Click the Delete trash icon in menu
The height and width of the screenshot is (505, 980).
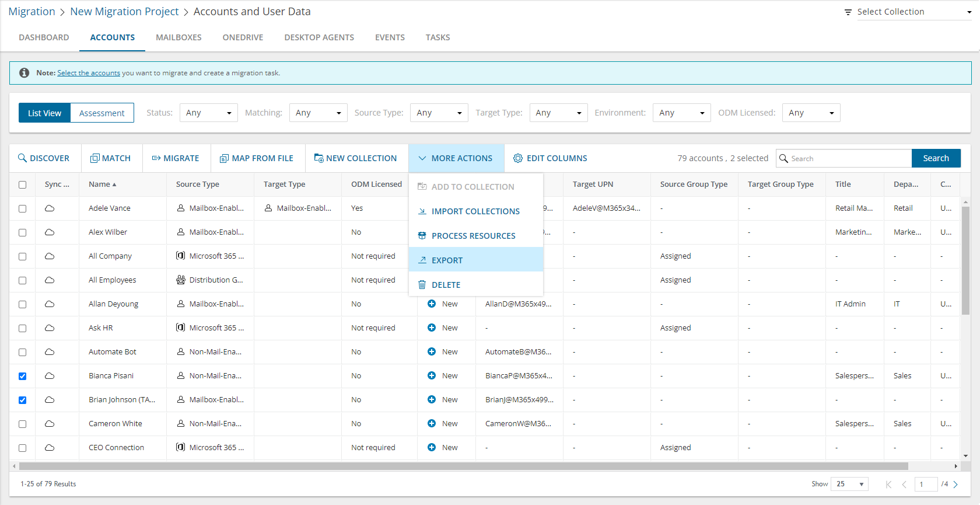[x=422, y=285]
